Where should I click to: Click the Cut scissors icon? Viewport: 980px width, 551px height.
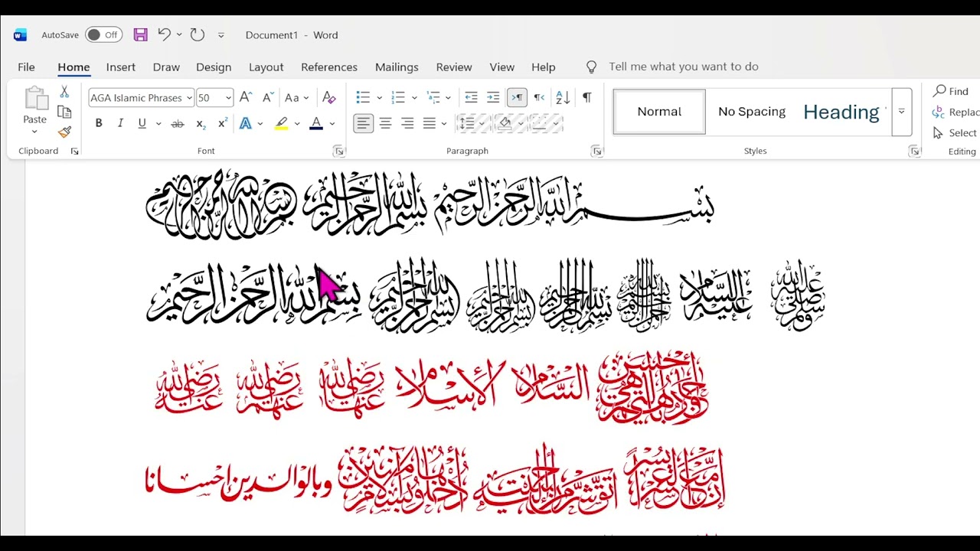(64, 92)
